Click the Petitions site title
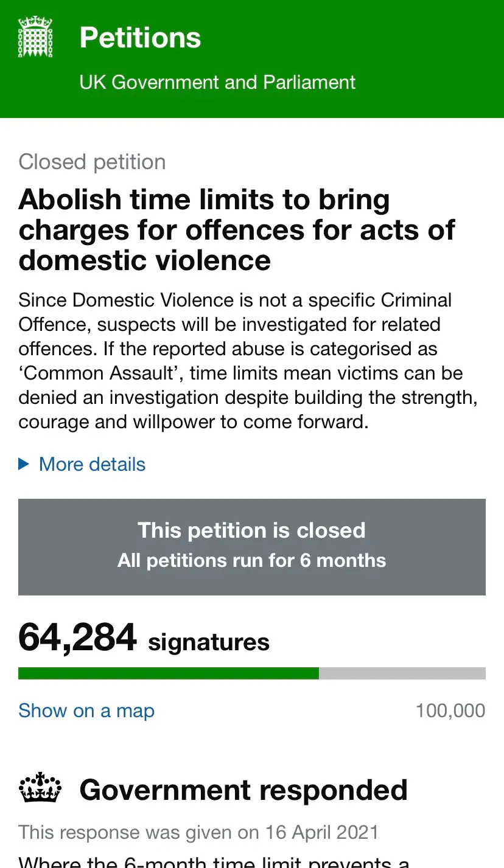This screenshot has height=868, width=504. click(x=139, y=37)
